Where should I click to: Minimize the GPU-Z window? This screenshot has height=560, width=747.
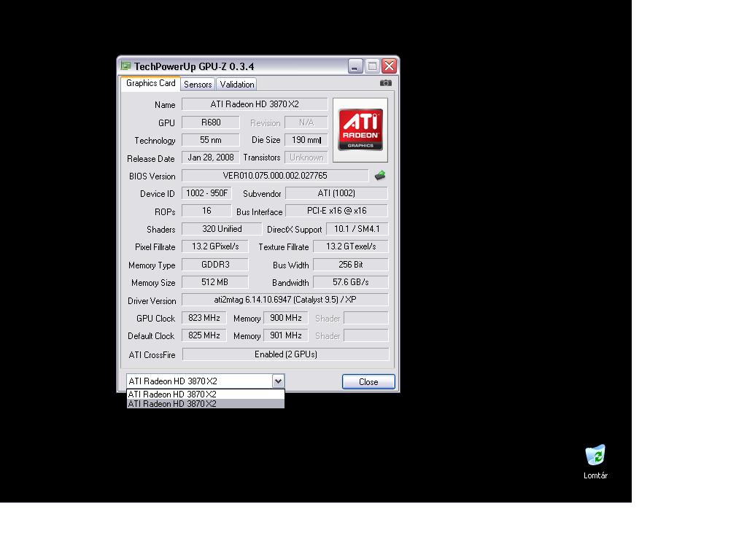(355, 66)
